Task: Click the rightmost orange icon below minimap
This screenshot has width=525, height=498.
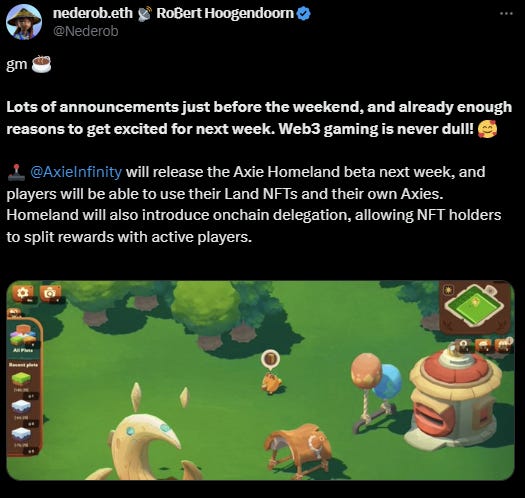Action: tap(503, 345)
